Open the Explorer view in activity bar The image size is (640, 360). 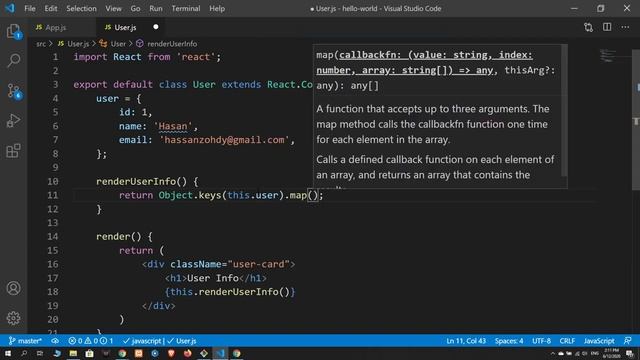pyautogui.click(x=13, y=31)
